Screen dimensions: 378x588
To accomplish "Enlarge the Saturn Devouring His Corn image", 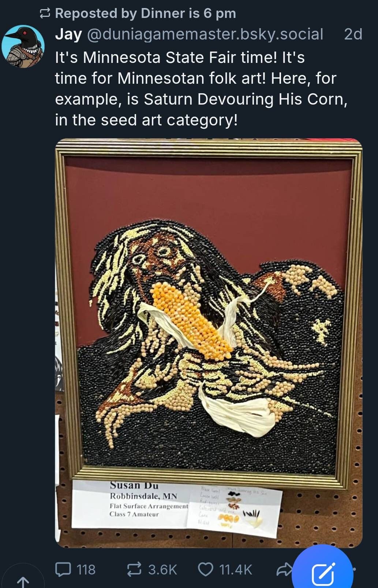I will click(x=209, y=343).
